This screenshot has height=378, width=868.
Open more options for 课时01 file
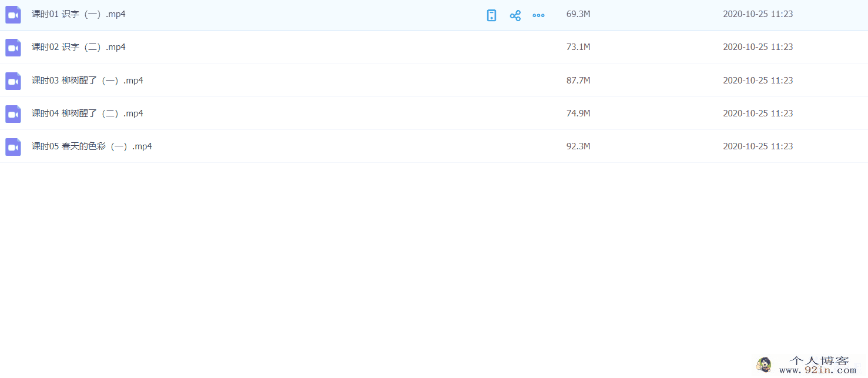point(538,15)
